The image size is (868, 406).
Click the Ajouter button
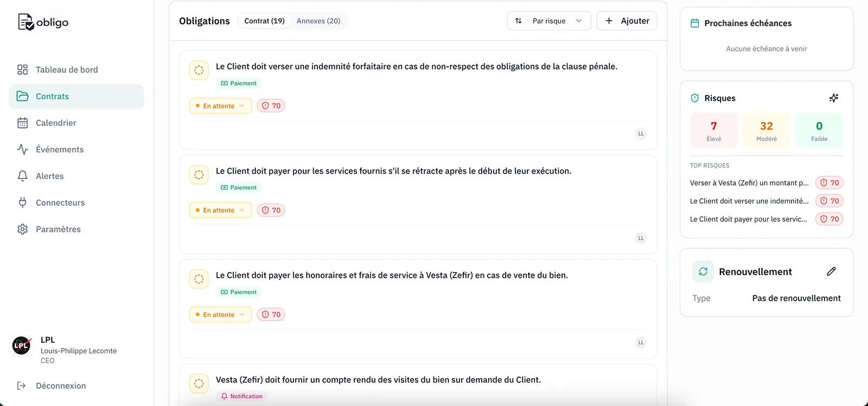pos(627,21)
